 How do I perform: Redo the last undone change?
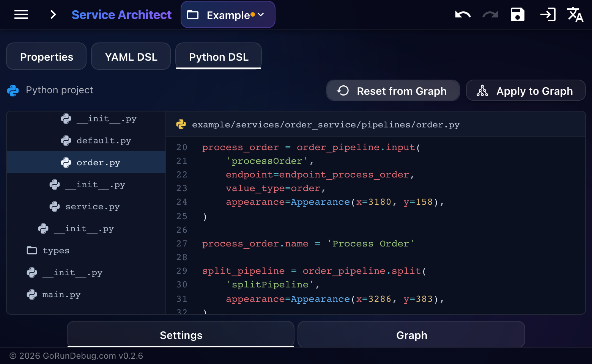click(490, 15)
